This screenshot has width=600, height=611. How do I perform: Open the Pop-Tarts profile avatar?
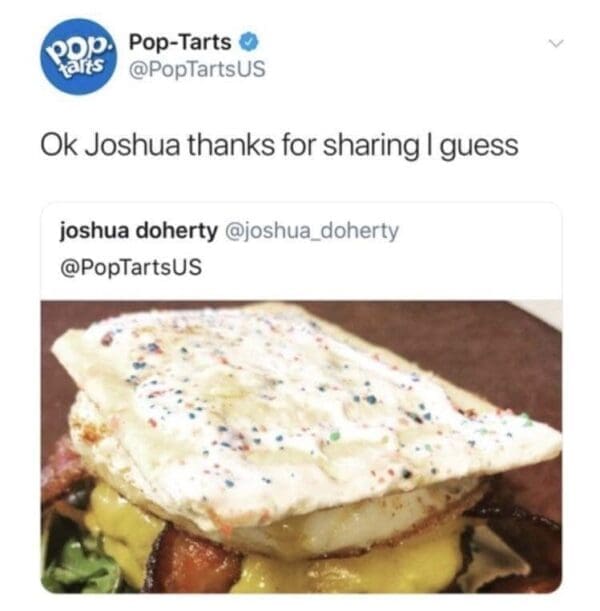pyautogui.click(x=78, y=57)
